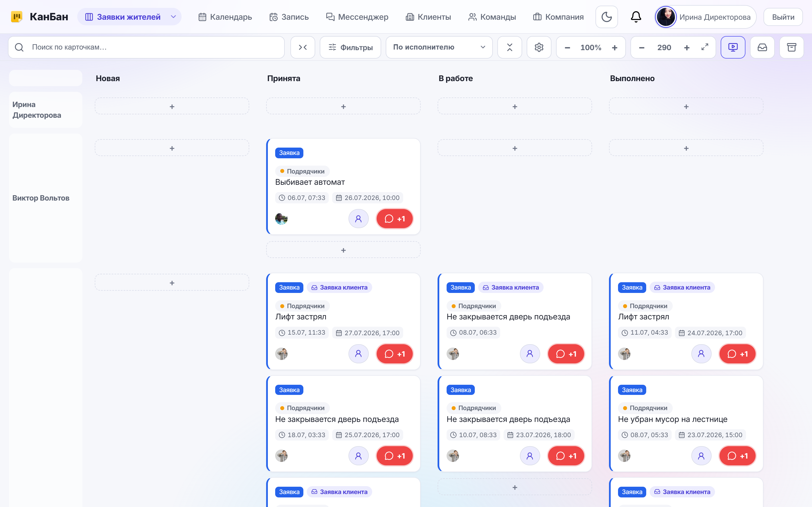Screen dimensions: 812x507
Task: Assign user on Лифт застрял Принята card
Action: (358, 354)
